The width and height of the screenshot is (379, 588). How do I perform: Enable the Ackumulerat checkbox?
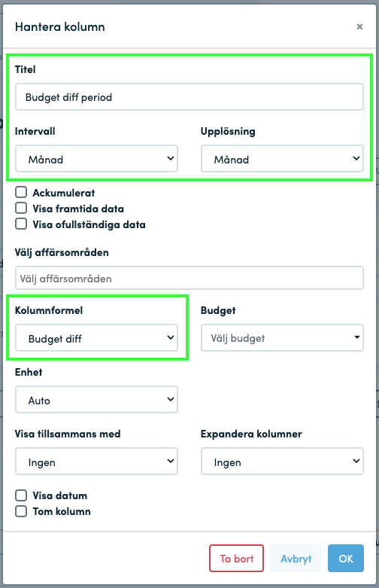[21, 192]
